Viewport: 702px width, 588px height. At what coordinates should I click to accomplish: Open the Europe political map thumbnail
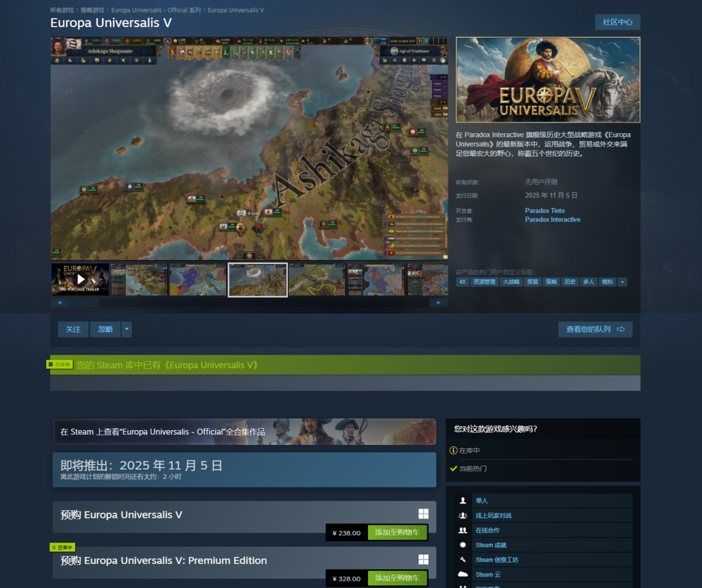[376, 279]
